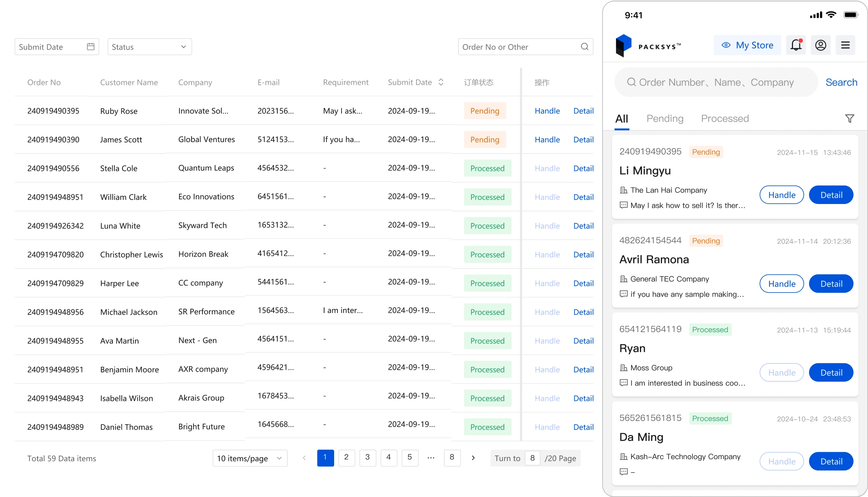
Task: Switch to the Processed tab
Action: [x=725, y=119]
